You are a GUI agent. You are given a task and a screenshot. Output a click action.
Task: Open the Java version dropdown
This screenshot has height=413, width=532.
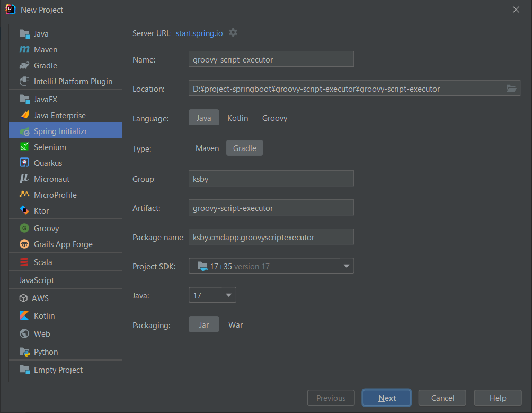(212, 295)
